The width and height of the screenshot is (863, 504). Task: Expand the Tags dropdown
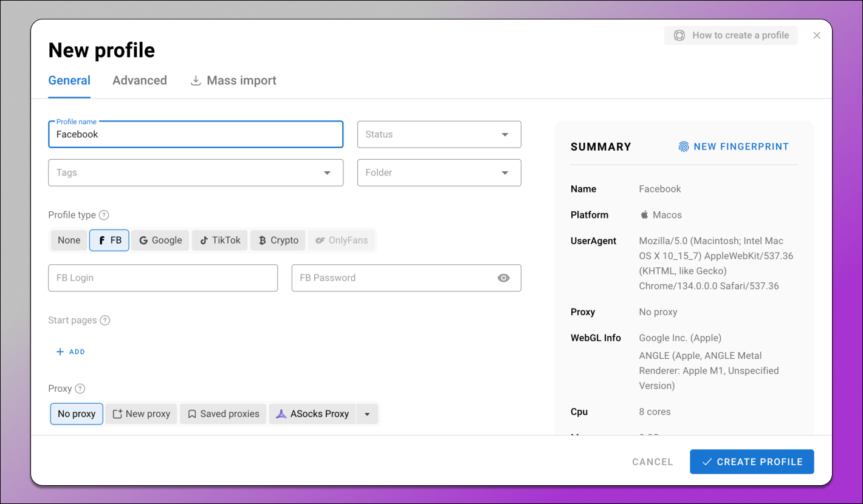[x=196, y=172]
